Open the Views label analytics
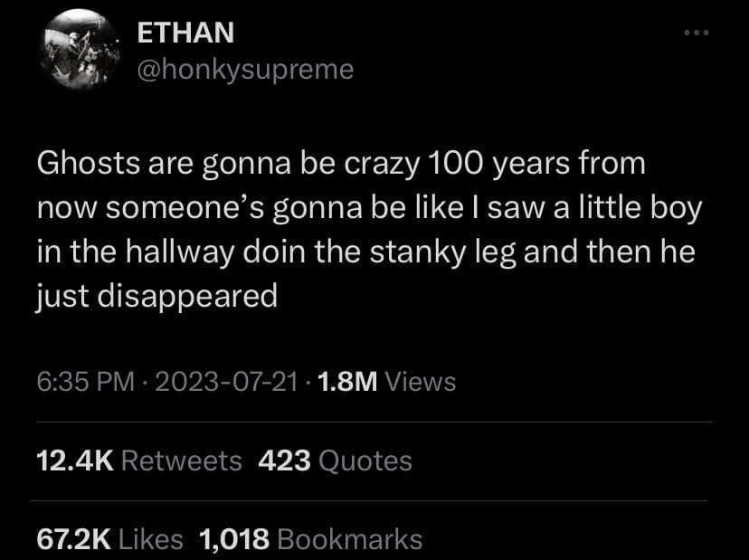This screenshot has width=749, height=560. (421, 382)
